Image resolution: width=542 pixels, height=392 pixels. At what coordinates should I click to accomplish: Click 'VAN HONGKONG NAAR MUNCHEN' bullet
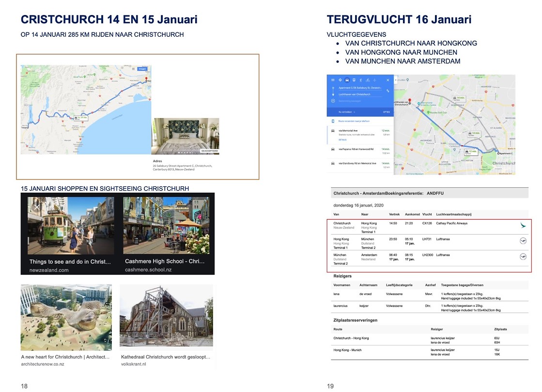(x=401, y=52)
